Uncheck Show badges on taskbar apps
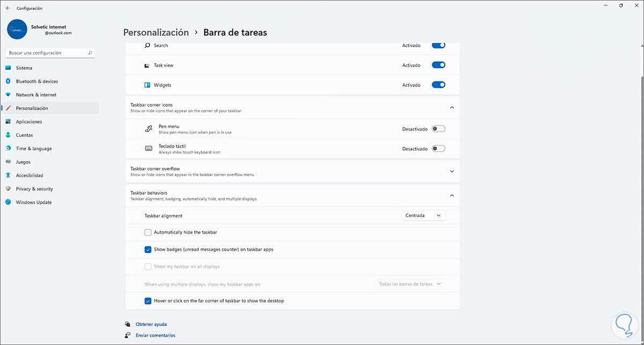 click(148, 249)
